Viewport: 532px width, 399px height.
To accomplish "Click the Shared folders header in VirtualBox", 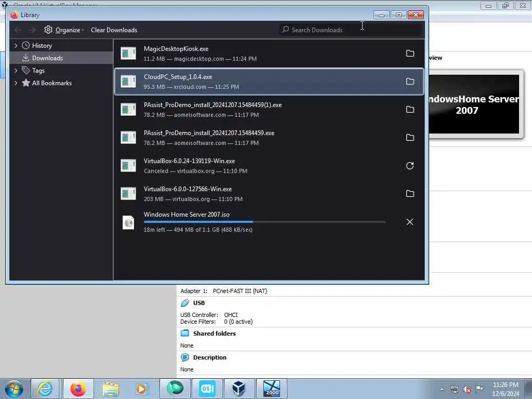I will pyautogui.click(x=214, y=334).
